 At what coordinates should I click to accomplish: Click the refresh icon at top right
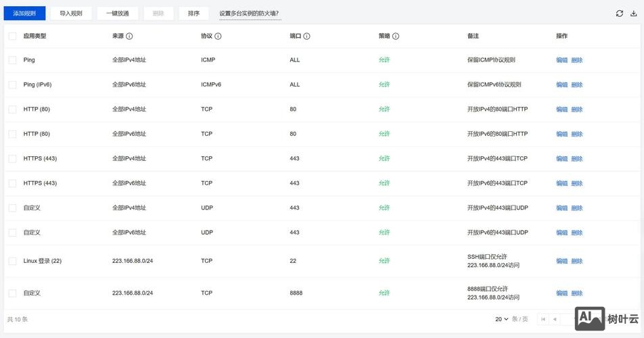619,14
